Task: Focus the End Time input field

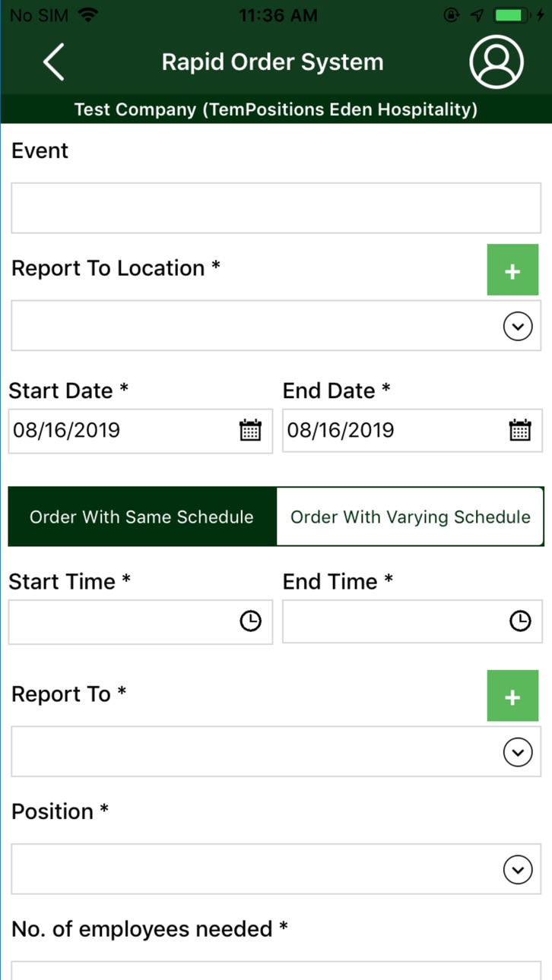Action: click(x=413, y=622)
